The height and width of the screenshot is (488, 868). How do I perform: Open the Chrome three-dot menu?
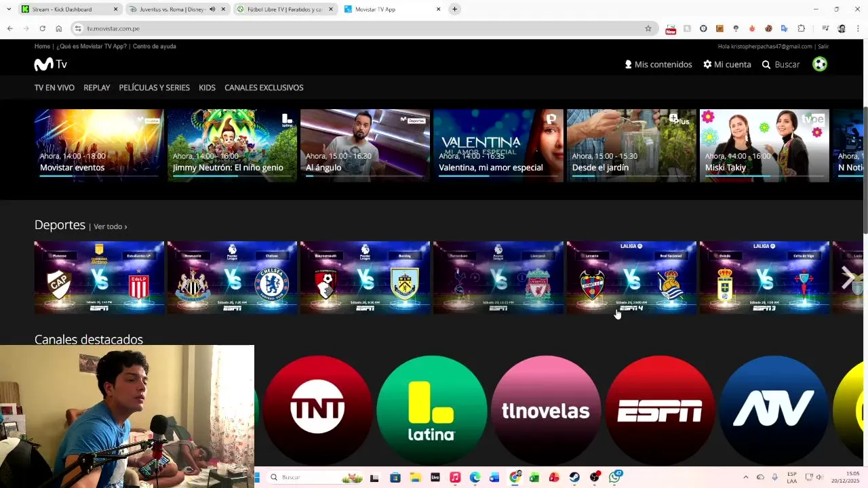point(858,28)
